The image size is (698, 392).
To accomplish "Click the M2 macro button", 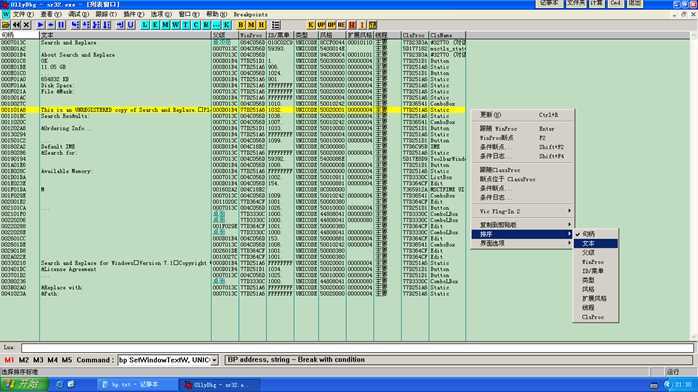I will click(x=24, y=360).
